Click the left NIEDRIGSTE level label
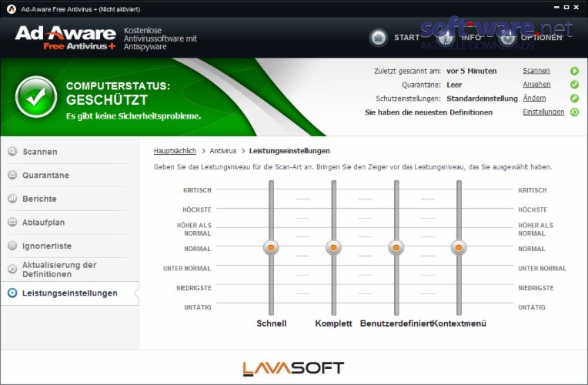 [194, 288]
